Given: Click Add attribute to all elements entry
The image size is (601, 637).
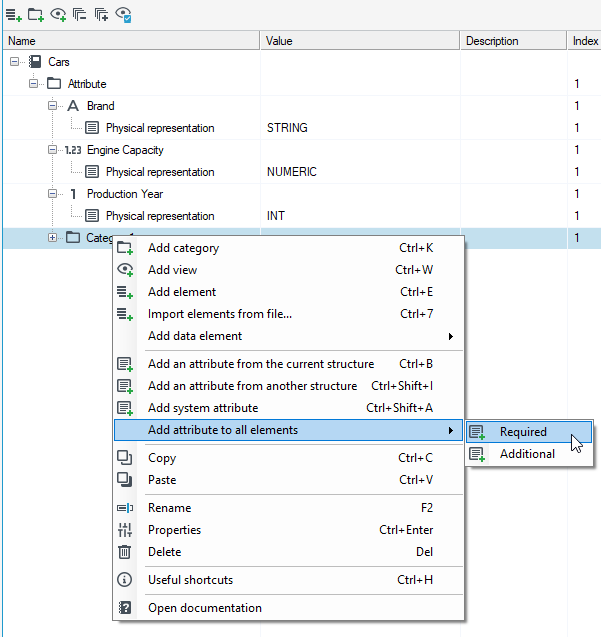Looking at the screenshot, I should pos(288,430).
